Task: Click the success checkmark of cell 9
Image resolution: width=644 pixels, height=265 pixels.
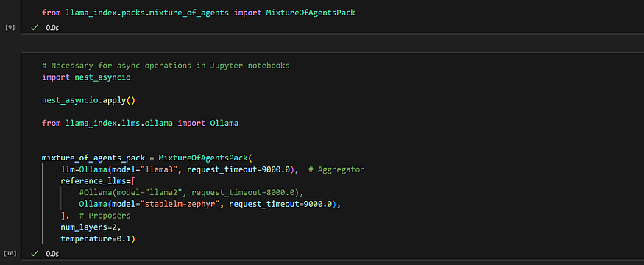Action: 35,28
